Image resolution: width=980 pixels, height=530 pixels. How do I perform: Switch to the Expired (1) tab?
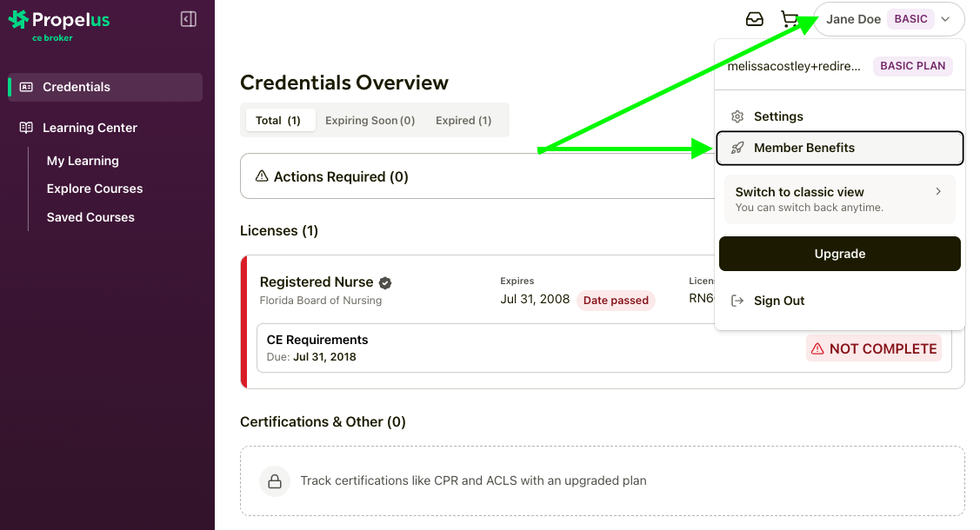click(463, 121)
